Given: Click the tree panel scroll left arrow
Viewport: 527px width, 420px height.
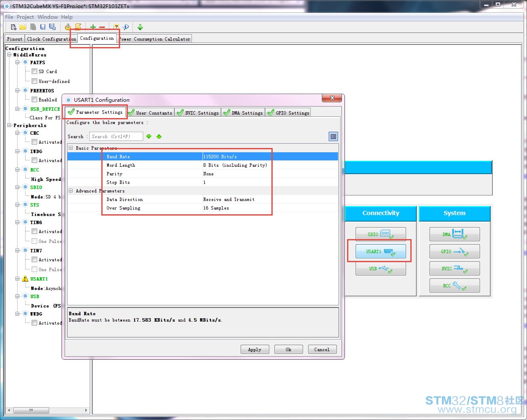Looking at the screenshot, I should [9, 410].
